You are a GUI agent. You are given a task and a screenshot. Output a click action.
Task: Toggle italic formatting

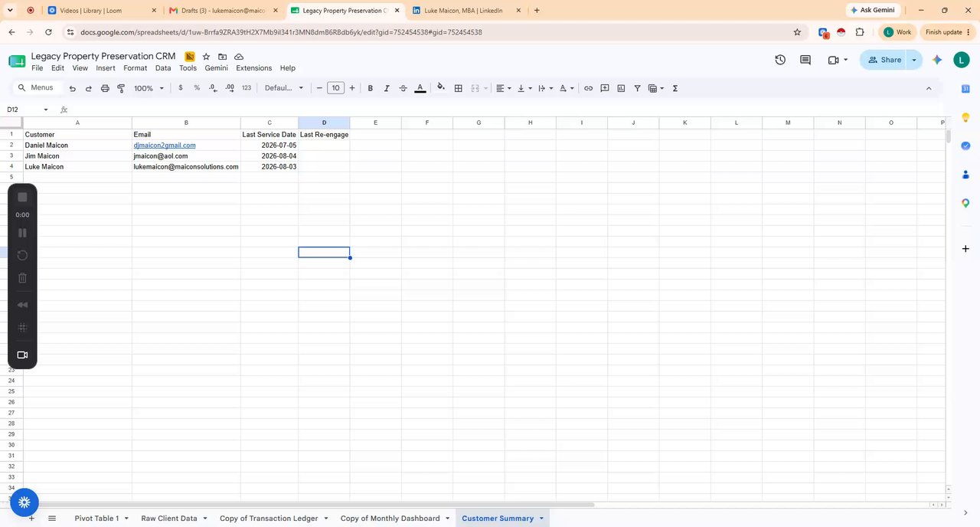coord(387,88)
